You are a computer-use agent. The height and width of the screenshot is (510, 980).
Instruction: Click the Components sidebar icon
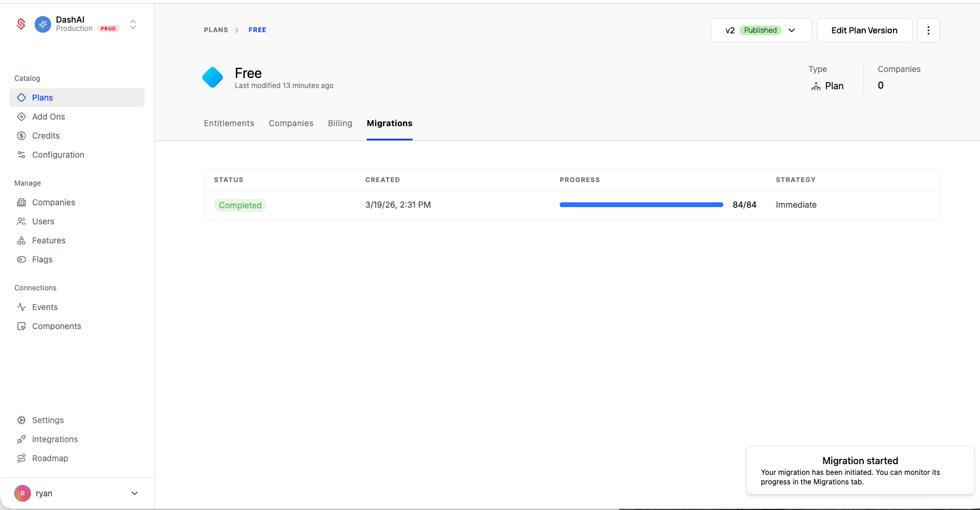[x=21, y=326]
